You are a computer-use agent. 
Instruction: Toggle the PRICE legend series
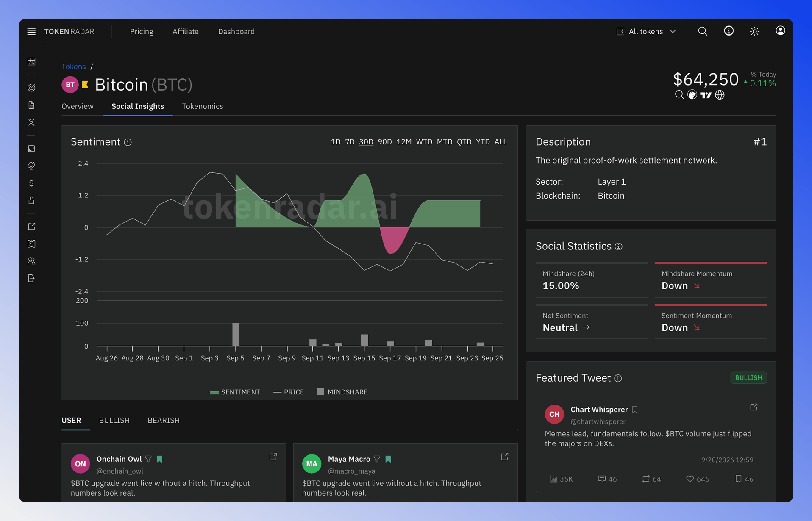pyautogui.click(x=288, y=392)
